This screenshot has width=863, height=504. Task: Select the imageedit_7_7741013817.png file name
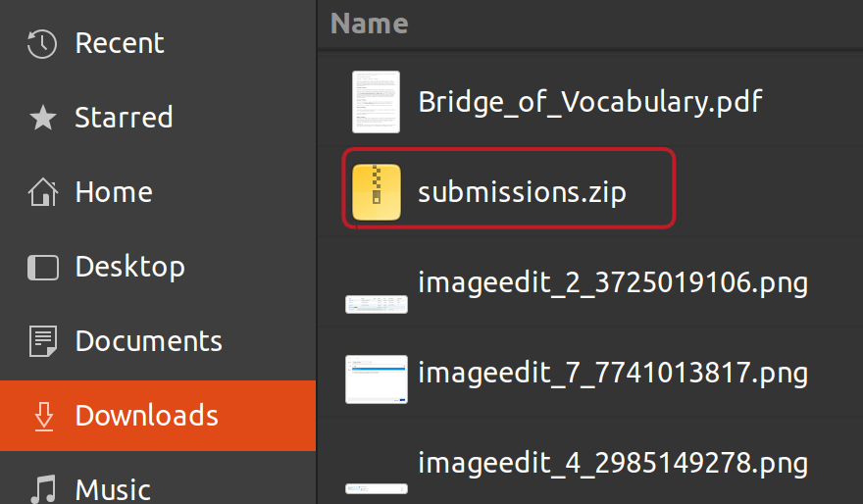click(613, 373)
